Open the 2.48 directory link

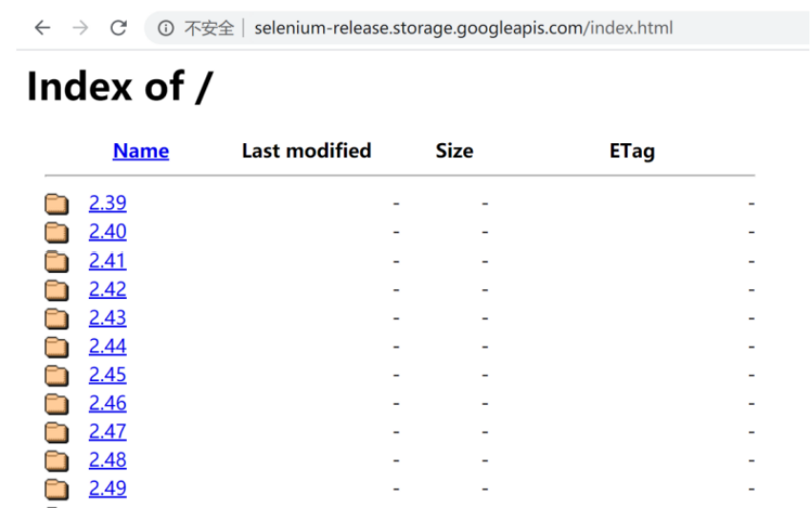click(x=107, y=460)
